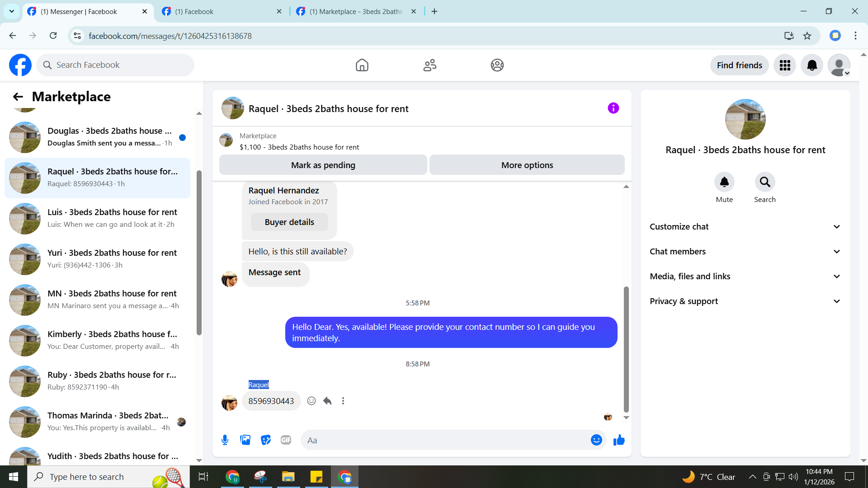
Task: Open Facebook notifications bell
Action: pyautogui.click(x=812, y=65)
